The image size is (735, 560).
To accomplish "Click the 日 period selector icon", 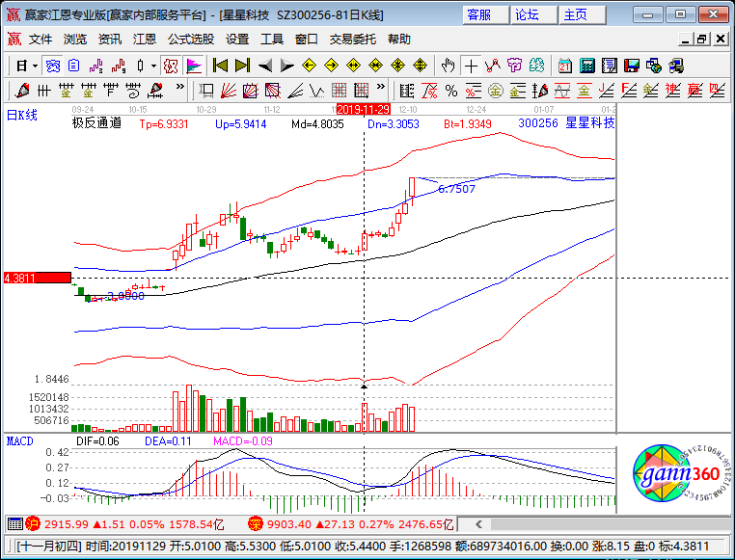I will point(21,66).
